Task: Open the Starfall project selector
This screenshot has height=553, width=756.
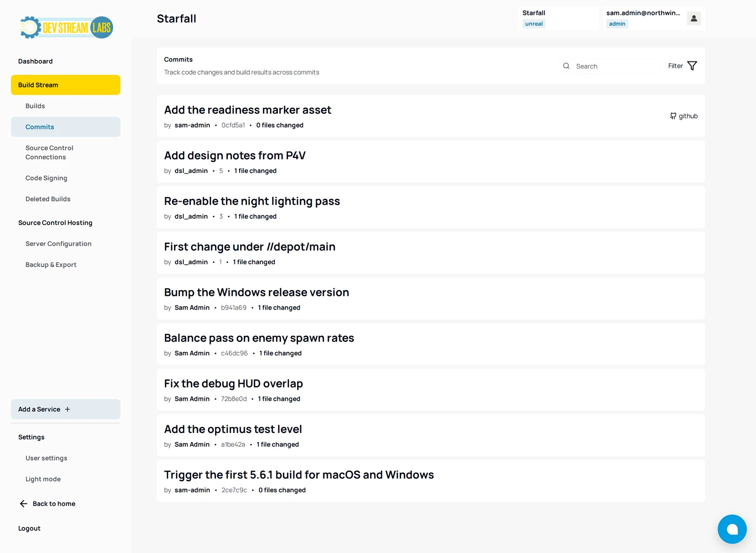Action: [559, 18]
